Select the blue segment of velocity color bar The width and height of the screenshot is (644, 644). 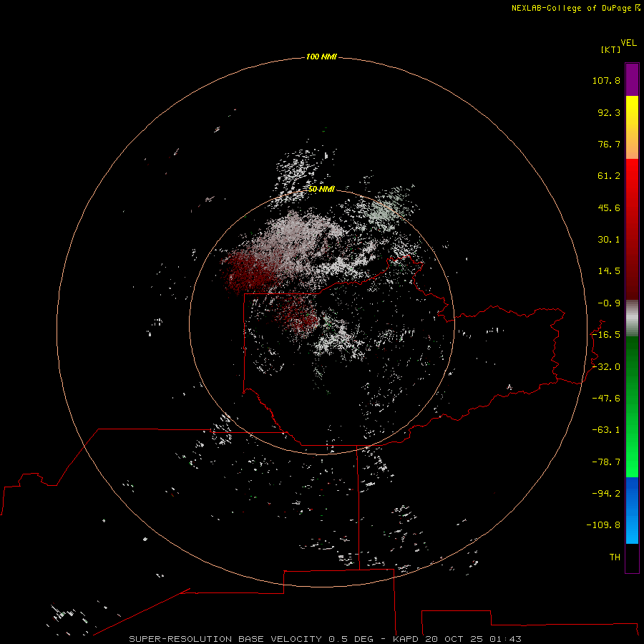coord(632,510)
